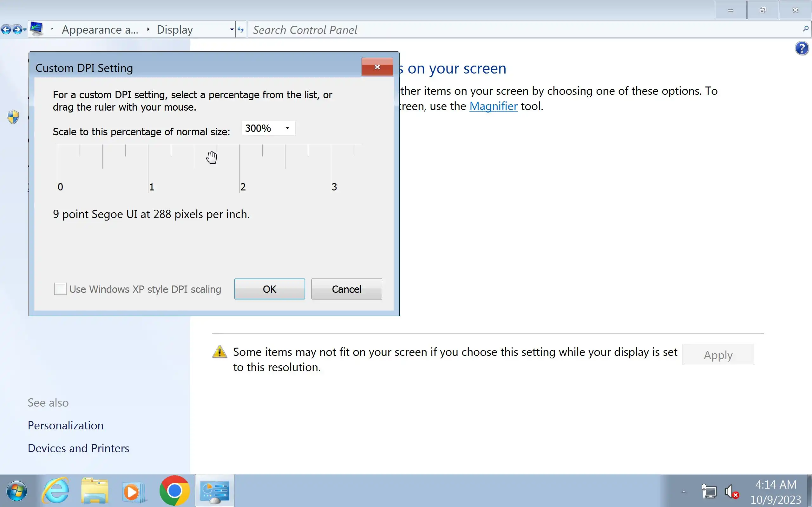Click the refresh icon beside address bar

pos(240,30)
